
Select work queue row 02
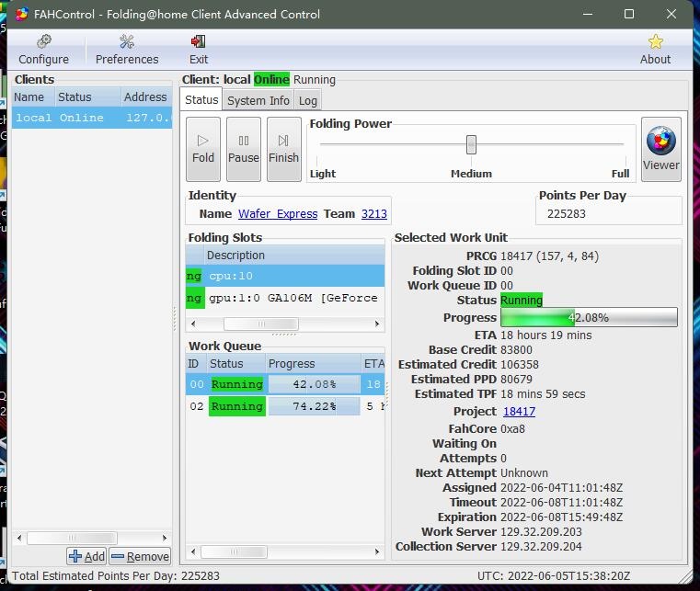click(286, 406)
